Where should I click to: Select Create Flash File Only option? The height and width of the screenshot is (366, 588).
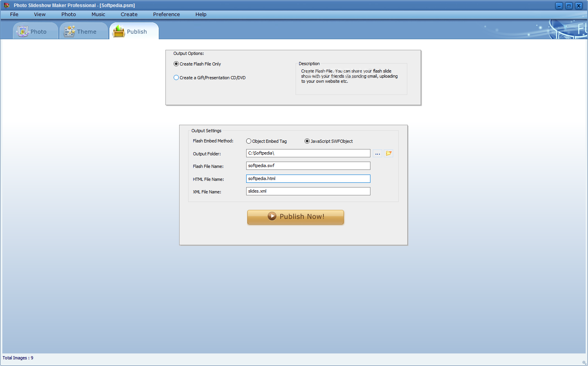coord(197,64)
